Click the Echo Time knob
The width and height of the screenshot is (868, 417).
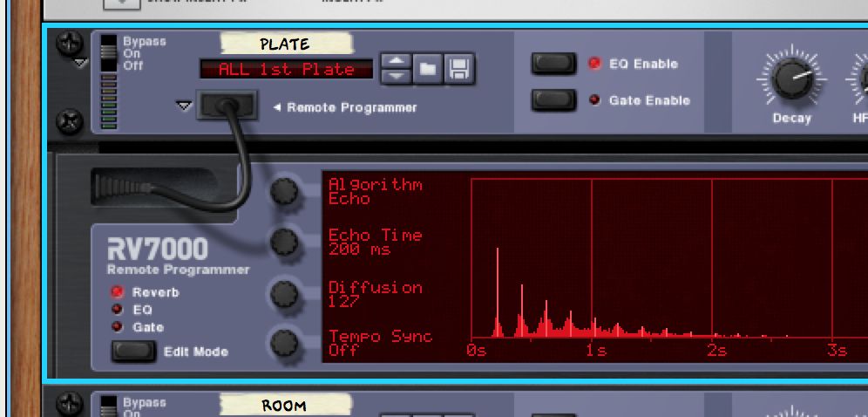point(285,243)
